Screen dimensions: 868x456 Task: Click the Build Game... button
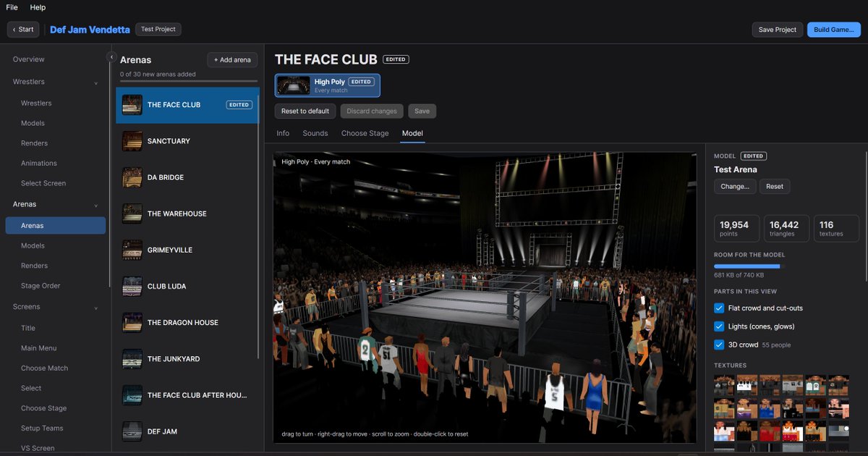pyautogui.click(x=834, y=30)
